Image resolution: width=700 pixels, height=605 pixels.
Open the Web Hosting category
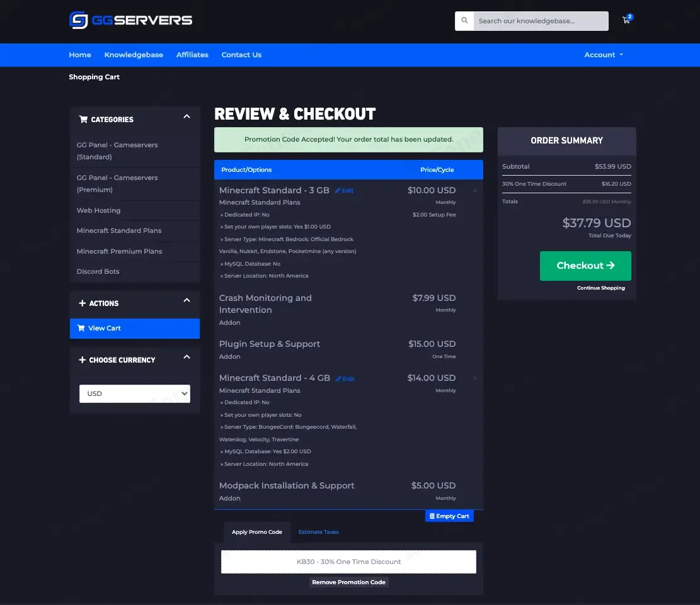click(x=135, y=211)
